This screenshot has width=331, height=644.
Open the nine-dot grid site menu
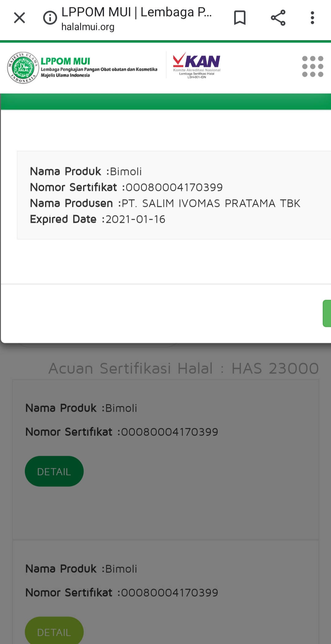(x=312, y=66)
